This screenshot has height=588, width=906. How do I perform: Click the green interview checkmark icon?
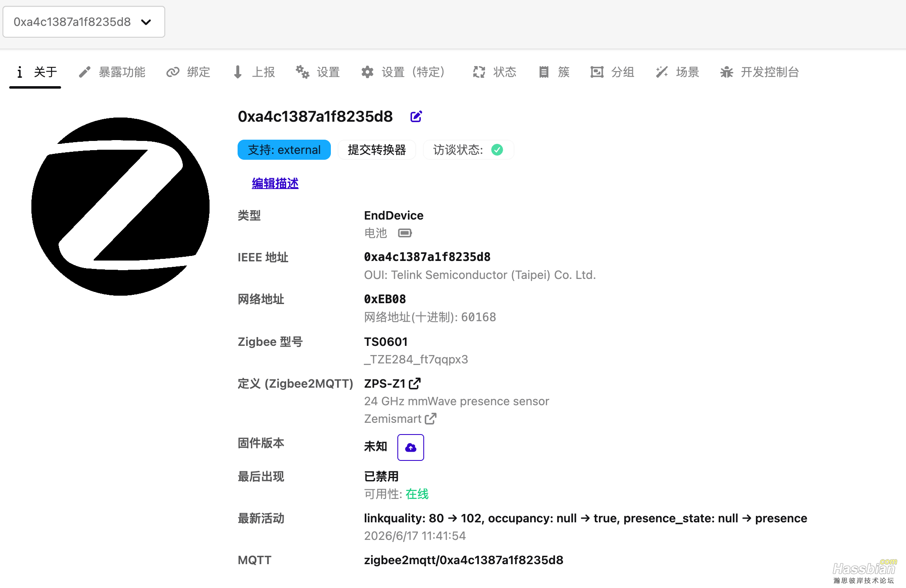coord(497,150)
